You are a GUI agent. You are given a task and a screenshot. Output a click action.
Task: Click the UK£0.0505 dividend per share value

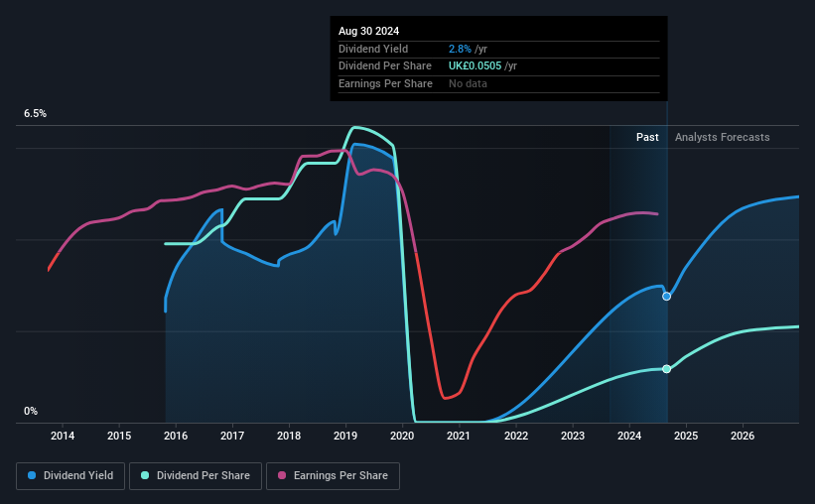coord(475,66)
